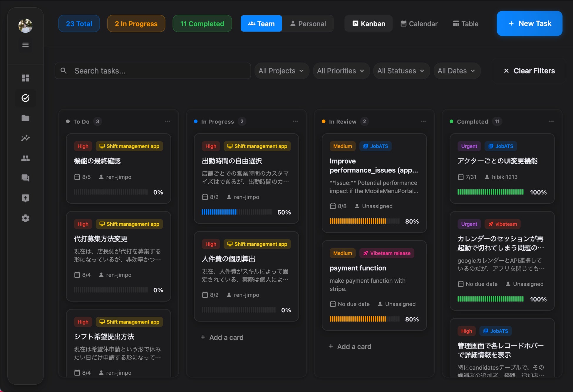Open the dashboard grid icon in sidebar
573x392 pixels.
(x=26, y=78)
